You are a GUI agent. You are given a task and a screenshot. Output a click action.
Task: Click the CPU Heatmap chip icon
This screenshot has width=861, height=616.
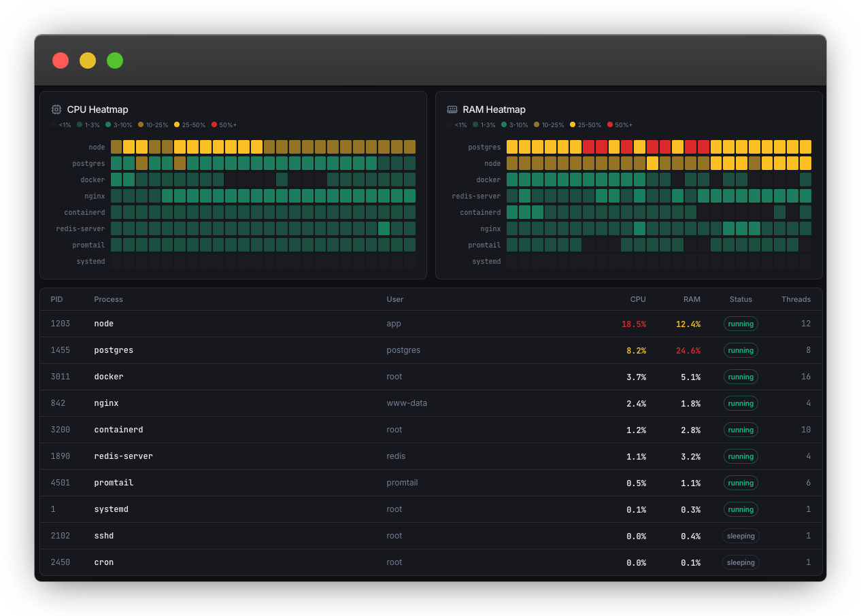click(x=56, y=109)
